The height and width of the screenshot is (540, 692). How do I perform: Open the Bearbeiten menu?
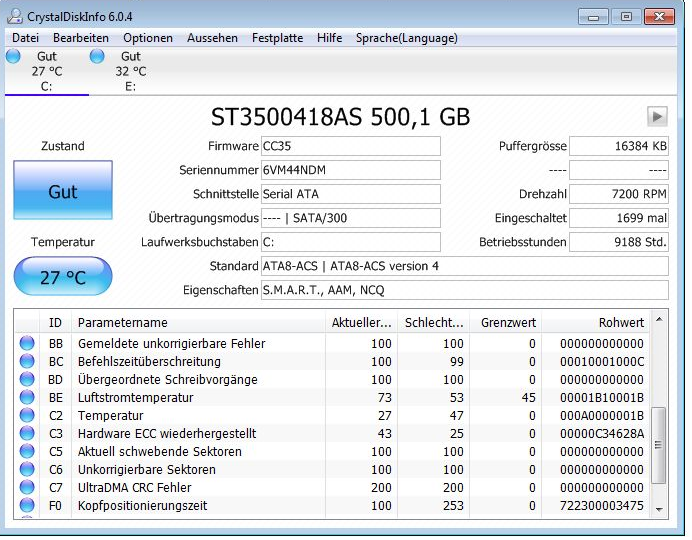click(x=81, y=38)
